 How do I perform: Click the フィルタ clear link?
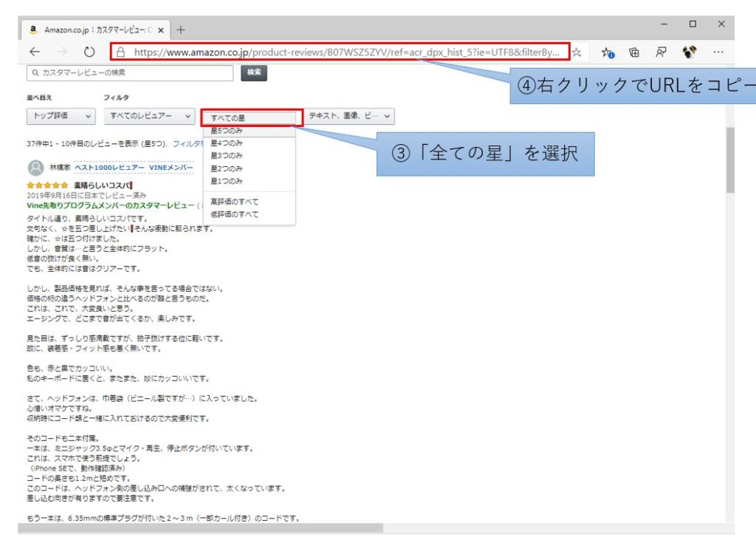pos(188,144)
